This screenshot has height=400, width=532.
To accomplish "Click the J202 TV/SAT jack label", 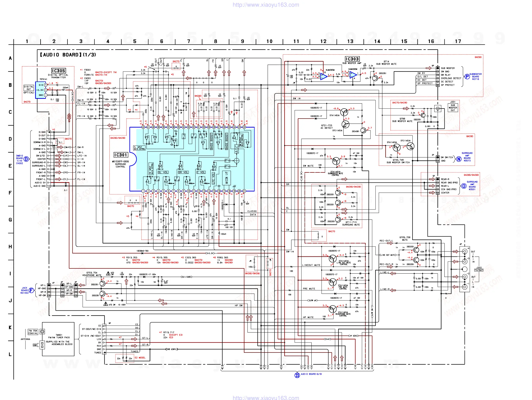I will click(479, 269).
